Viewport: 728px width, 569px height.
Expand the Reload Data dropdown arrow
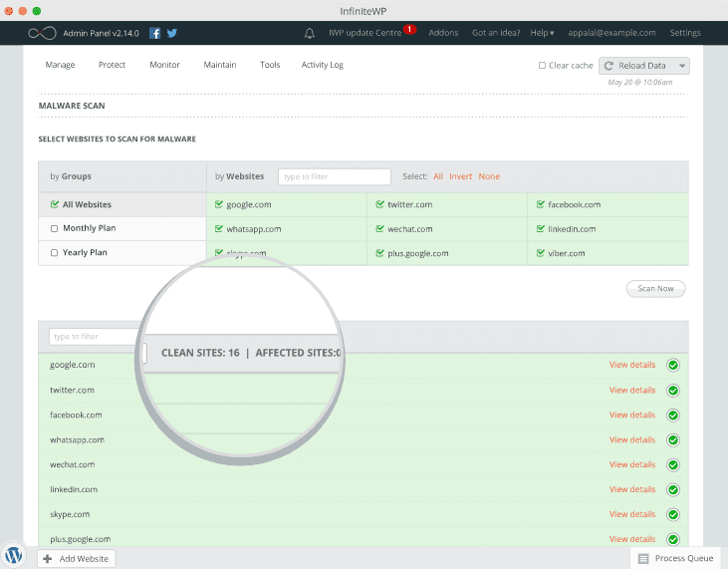(681, 66)
